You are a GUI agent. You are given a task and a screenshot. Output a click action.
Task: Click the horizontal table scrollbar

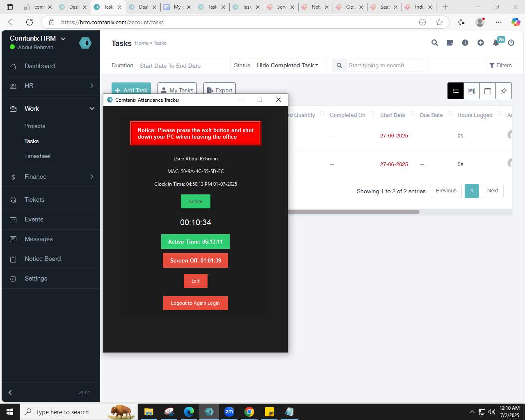pyautogui.click(x=354, y=212)
